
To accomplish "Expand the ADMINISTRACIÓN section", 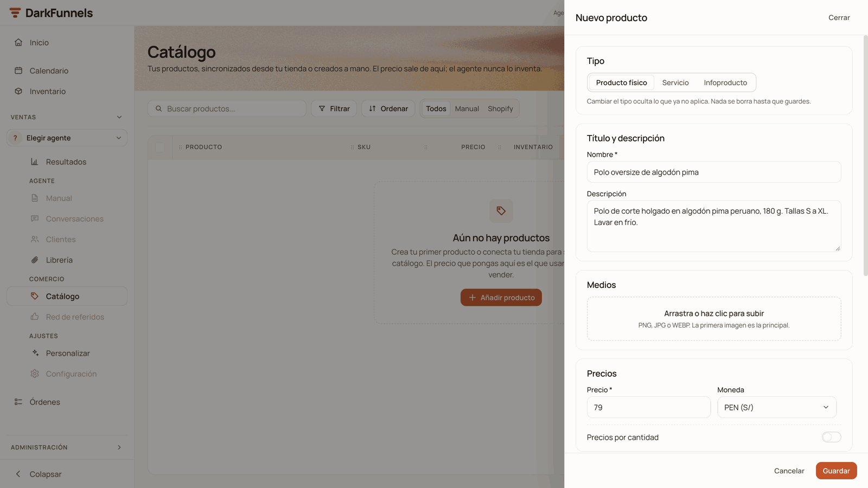I will (x=119, y=447).
